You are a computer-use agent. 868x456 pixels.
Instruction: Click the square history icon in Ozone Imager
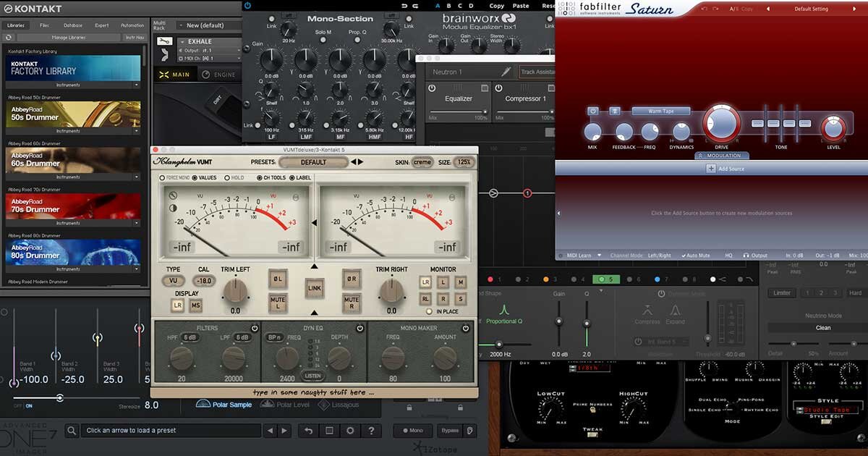pyautogui.click(x=329, y=431)
